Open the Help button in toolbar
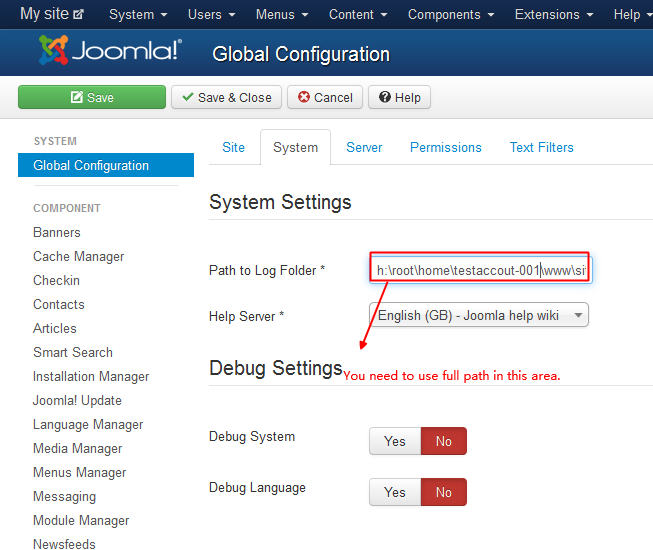This screenshot has width=653, height=550. 399,97
